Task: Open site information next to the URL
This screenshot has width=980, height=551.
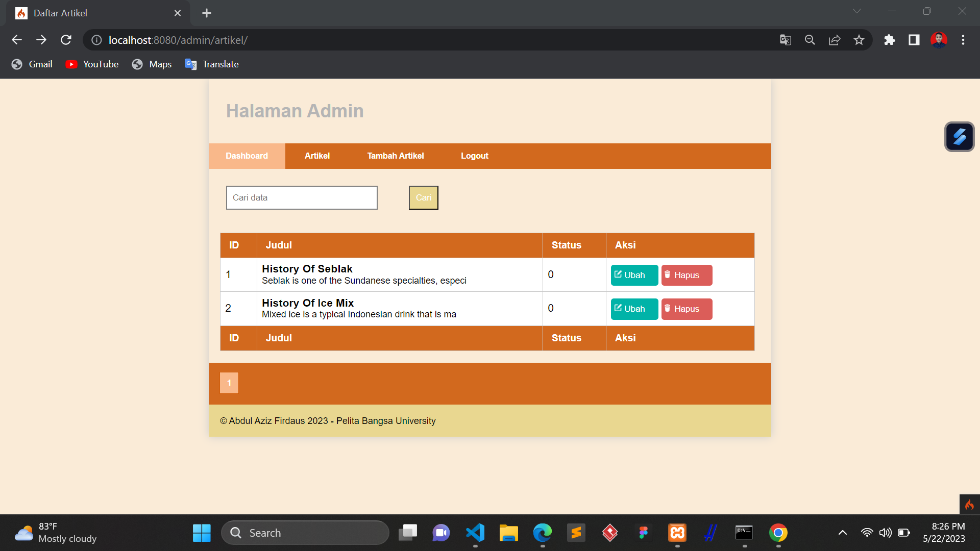Action: coord(96,40)
